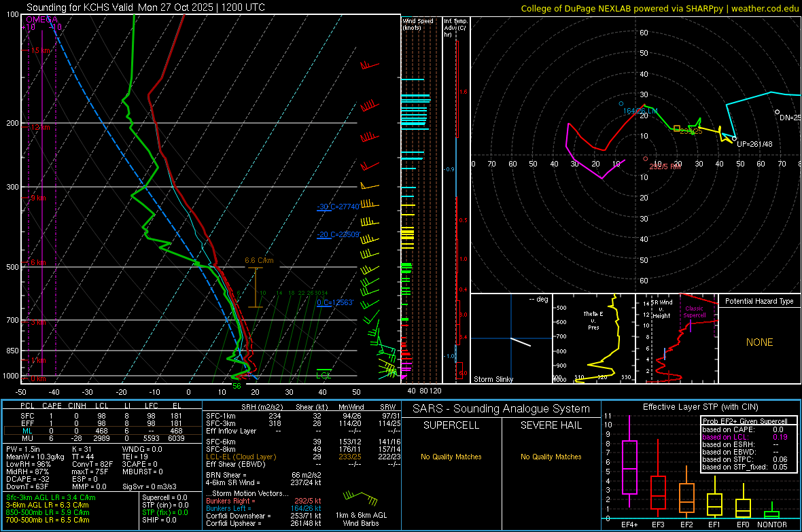This screenshot has width=802, height=532.
Task: Click the SigSvr = 0 m3/s3 value
Action: (x=150, y=487)
